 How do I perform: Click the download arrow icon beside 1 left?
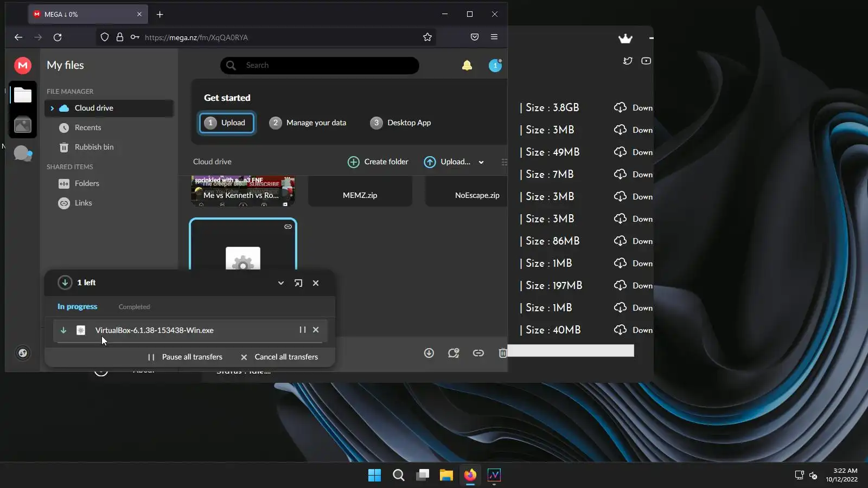65,282
